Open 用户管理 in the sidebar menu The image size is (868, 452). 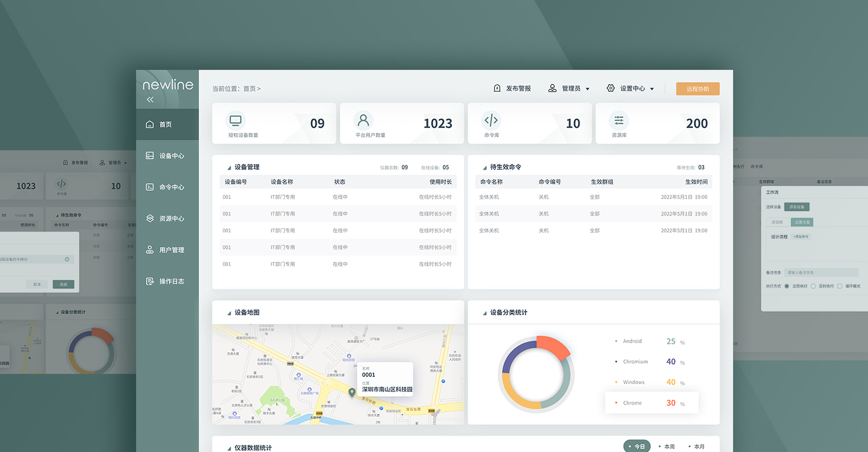[171, 250]
